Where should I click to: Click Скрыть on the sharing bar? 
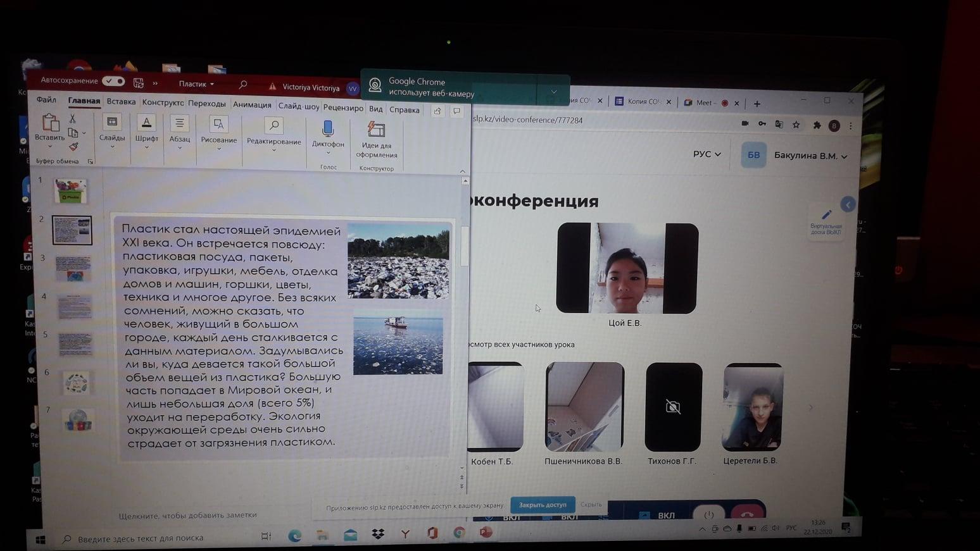(x=591, y=505)
